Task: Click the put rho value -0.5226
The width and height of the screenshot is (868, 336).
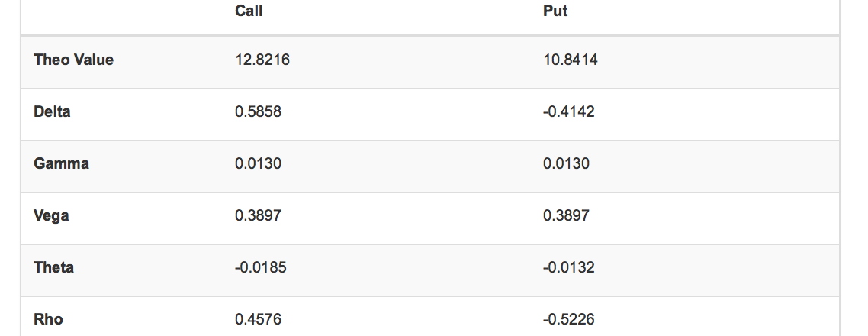Action: tap(569, 319)
